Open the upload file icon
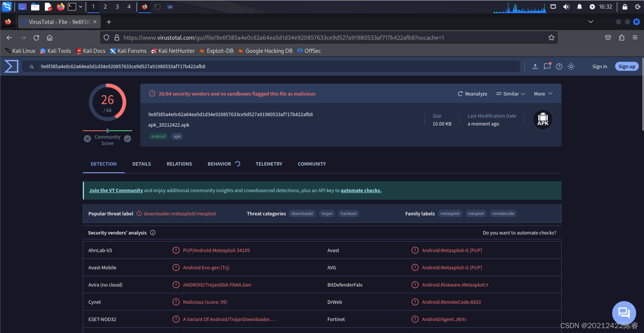The width and height of the screenshot is (644, 333). coord(535,66)
